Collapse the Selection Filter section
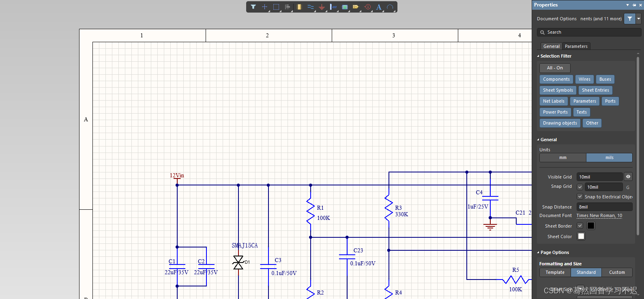644x299 pixels. [538, 56]
